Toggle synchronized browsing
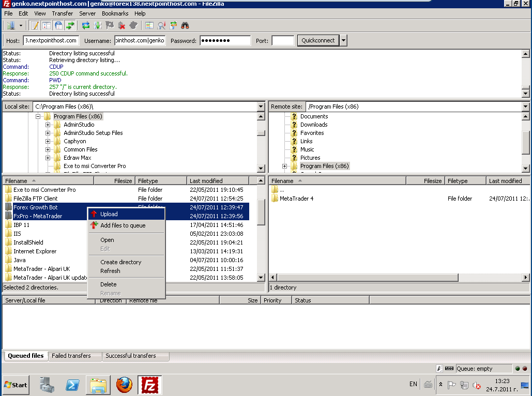This screenshot has height=396, width=532. click(x=173, y=25)
